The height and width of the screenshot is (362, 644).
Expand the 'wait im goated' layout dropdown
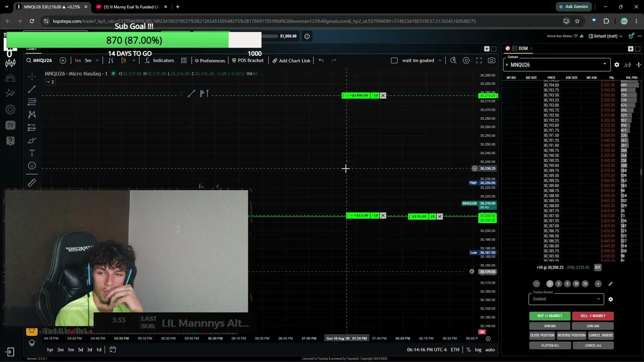tap(440, 60)
